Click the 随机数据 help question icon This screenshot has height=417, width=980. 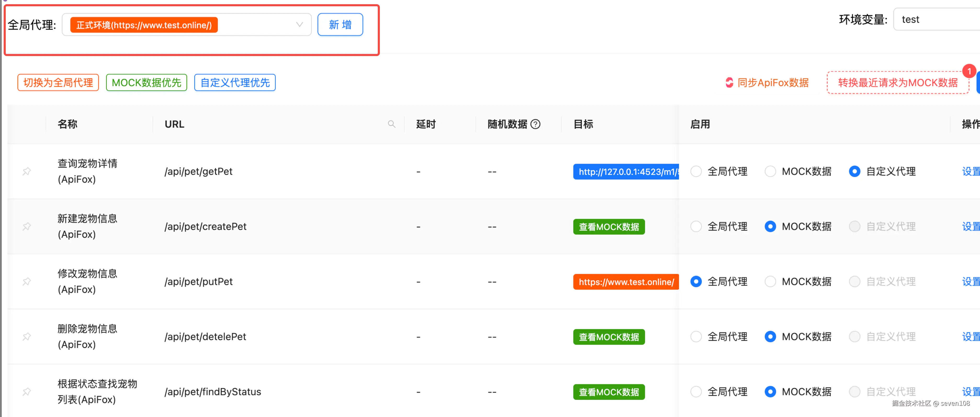[535, 124]
